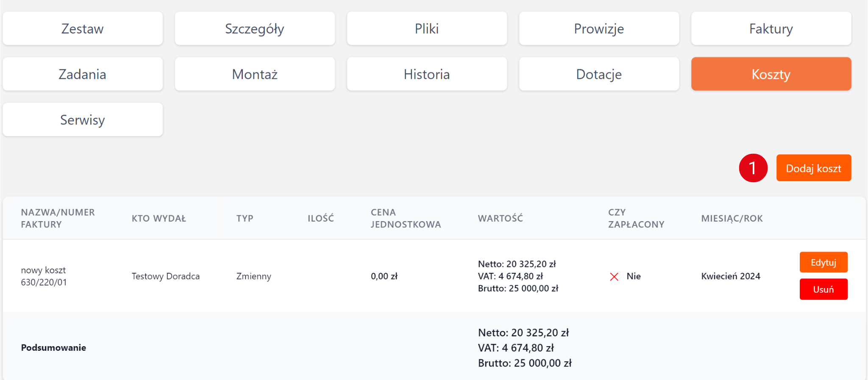This screenshot has height=380, width=868.
Task: Click the Wartość column header
Action: (500, 218)
